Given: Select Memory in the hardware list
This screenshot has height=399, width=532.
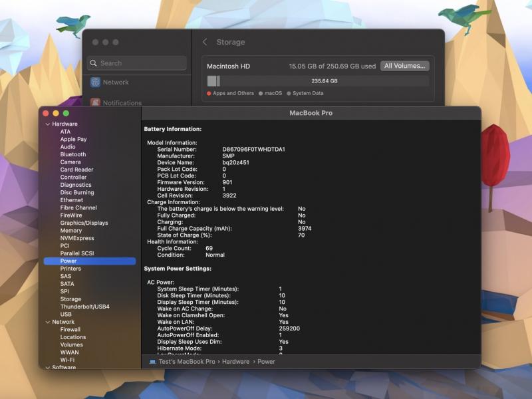Looking at the screenshot, I should (x=71, y=231).
